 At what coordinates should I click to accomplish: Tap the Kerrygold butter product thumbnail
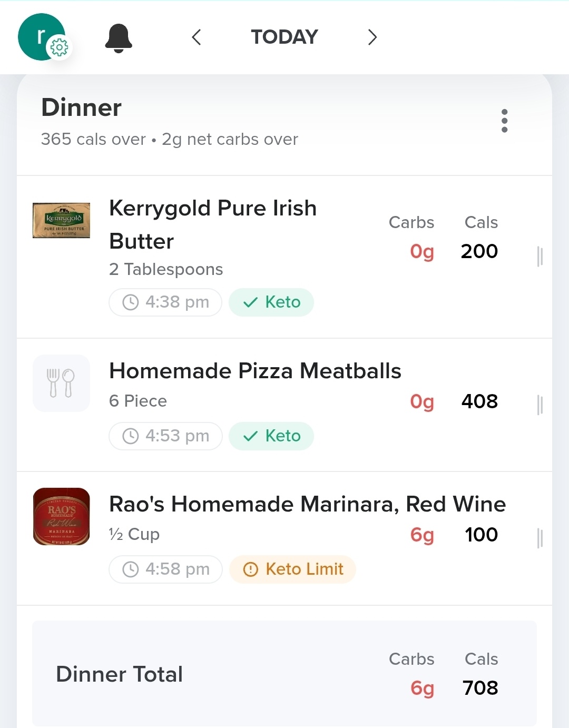tap(61, 220)
